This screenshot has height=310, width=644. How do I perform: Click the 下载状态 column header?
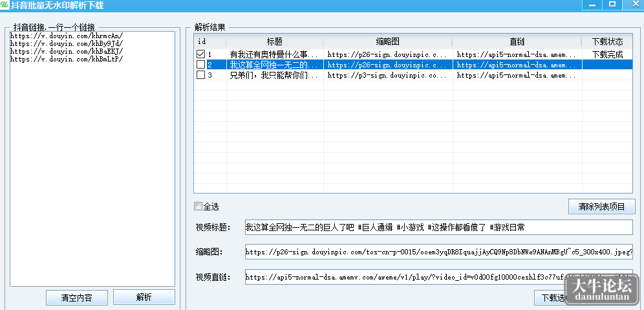coord(607,41)
